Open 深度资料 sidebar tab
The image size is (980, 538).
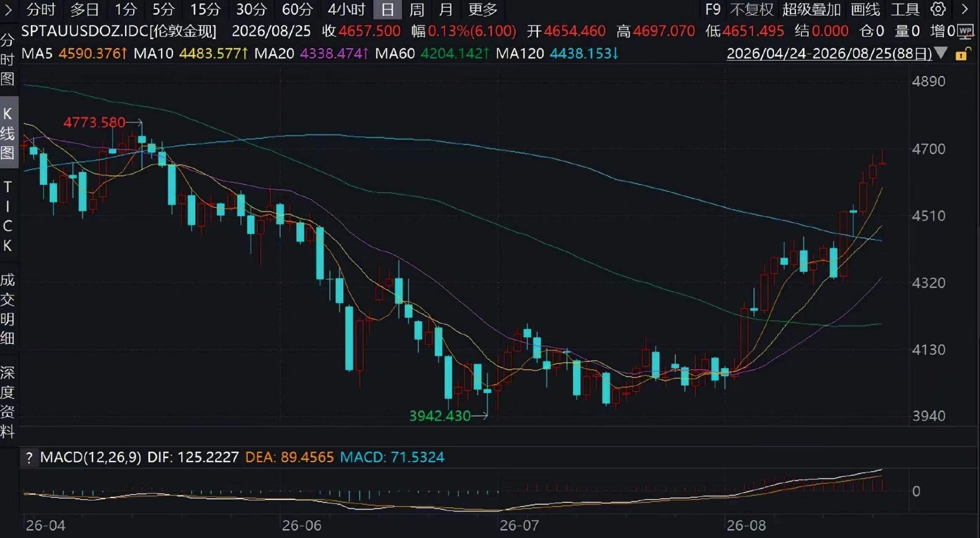[x=8, y=402]
